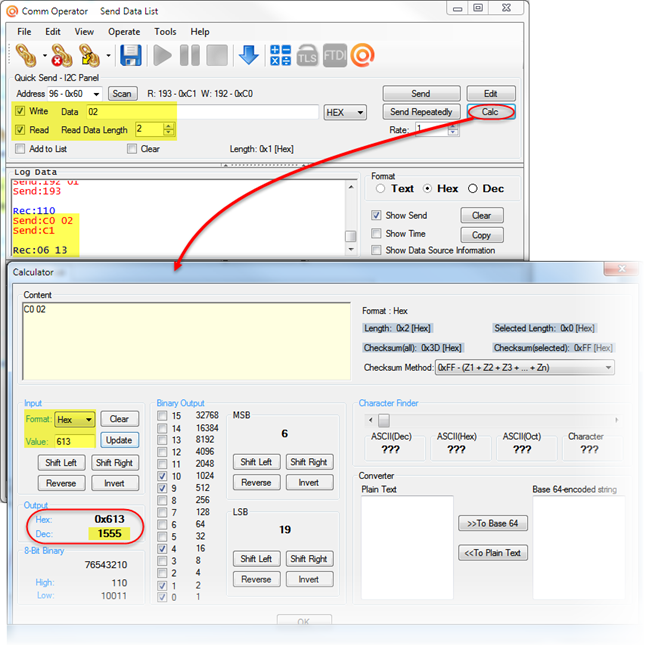
Task: Click the Character Finder right arrow
Action: 617,420
